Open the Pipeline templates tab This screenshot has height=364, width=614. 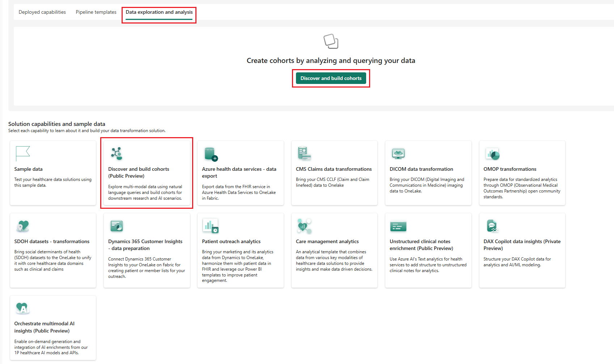coord(96,12)
